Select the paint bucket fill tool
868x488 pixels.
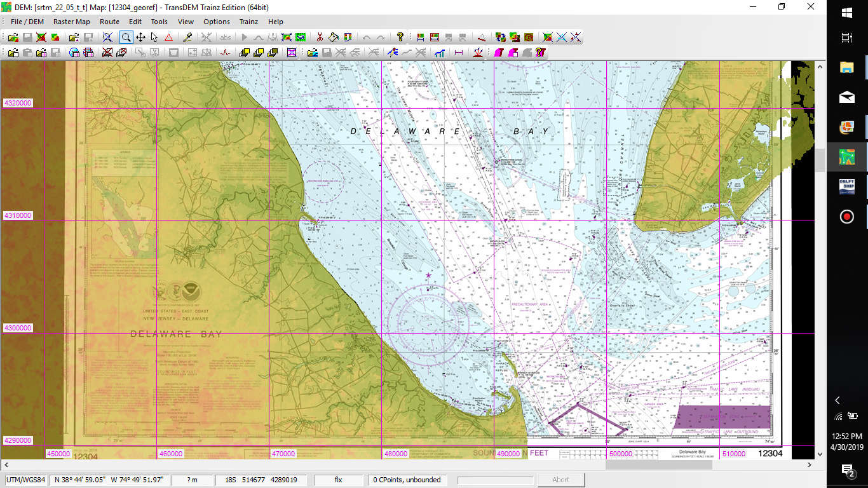334,37
